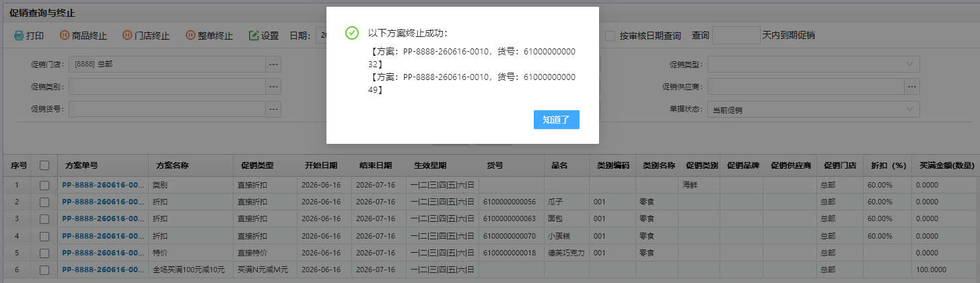Sort by 促销类型 column header
The image size is (980, 283).
point(257,165)
